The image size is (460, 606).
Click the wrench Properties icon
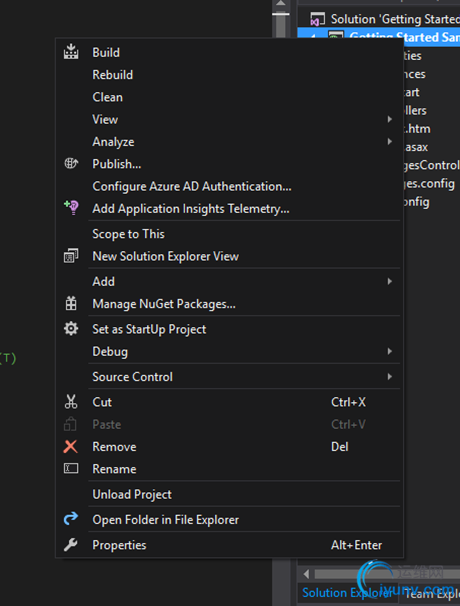[71, 545]
